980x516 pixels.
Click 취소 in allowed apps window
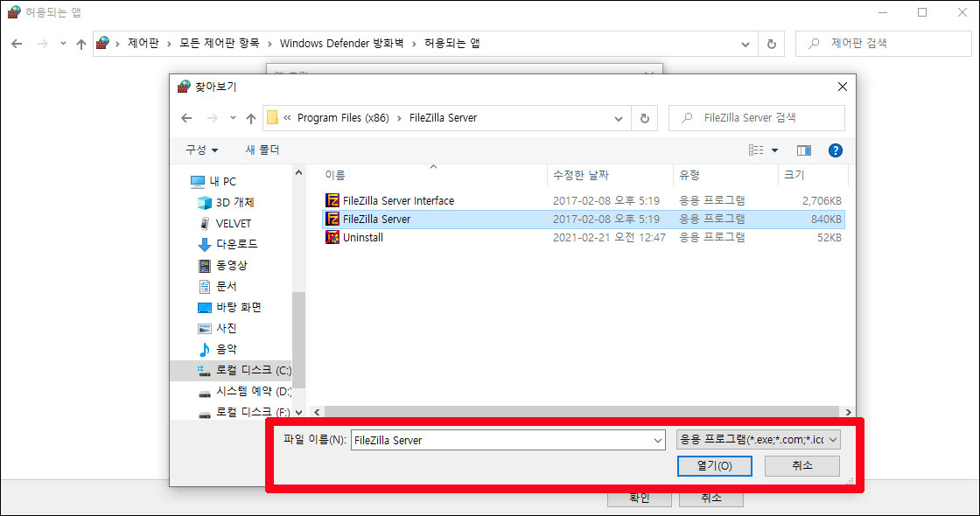point(711,498)
